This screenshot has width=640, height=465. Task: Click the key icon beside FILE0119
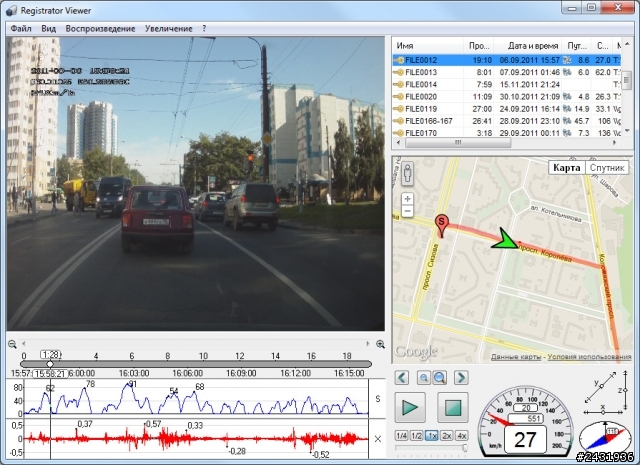(x=398, y=109)
